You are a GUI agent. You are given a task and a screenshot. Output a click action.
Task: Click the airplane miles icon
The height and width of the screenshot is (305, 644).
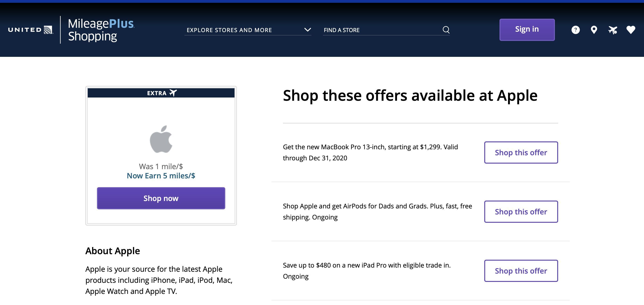pos(613,30)
